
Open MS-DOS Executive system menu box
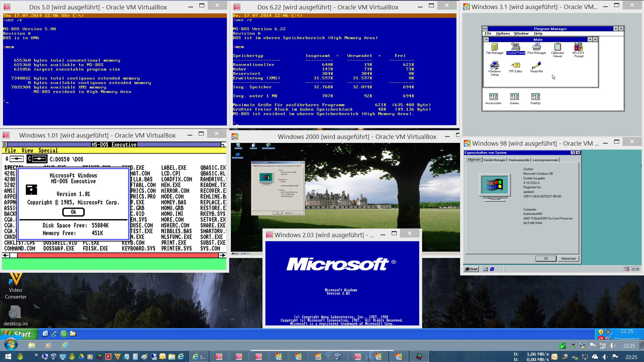pos(4,145)
